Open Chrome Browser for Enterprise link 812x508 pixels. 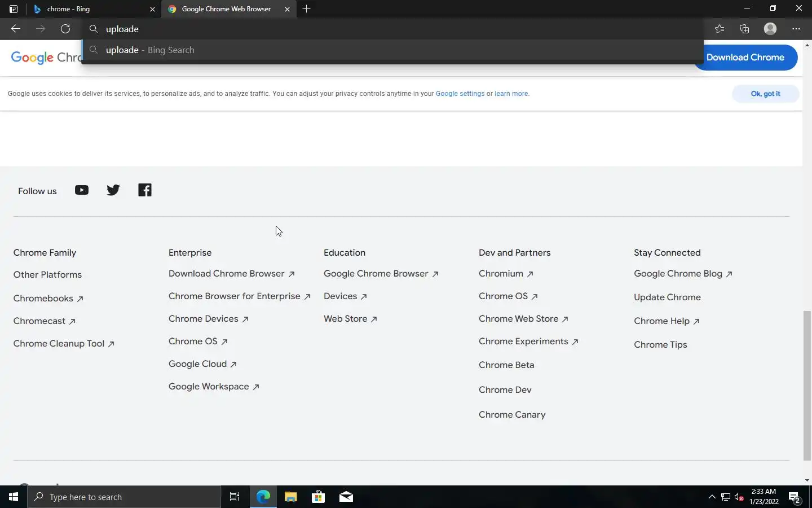pyautogui.click(x=240, y=296)
